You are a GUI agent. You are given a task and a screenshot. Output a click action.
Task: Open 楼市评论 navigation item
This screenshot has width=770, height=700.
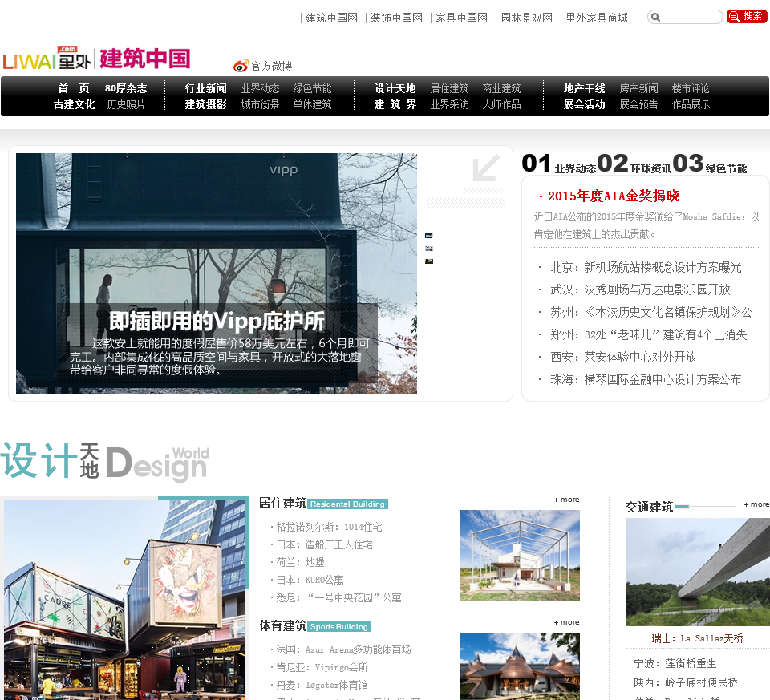(x=691, y=88)
